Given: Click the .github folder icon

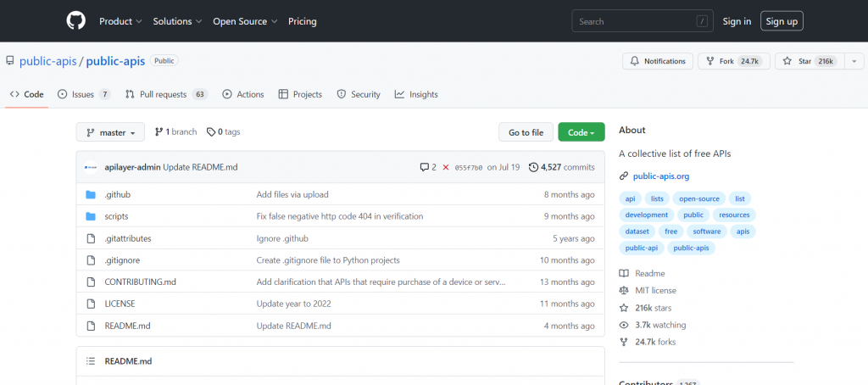Looking at the screenshot, I should tap(91, 194).
